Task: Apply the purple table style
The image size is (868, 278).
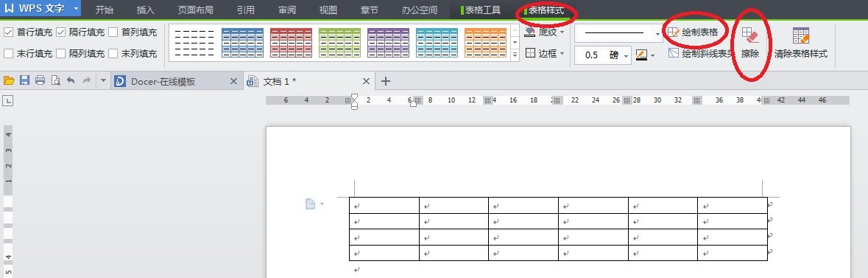Action: (x=389, y=43)
